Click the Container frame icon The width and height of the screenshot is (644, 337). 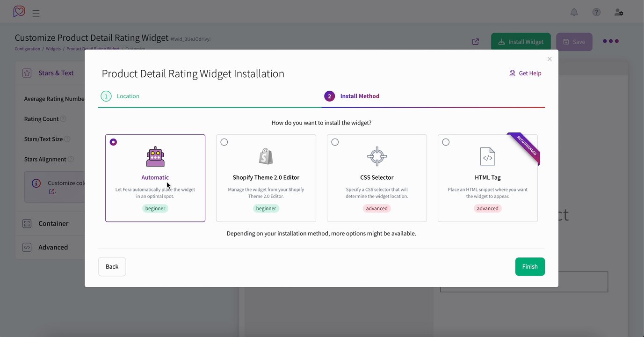click(x=27, y=224)
